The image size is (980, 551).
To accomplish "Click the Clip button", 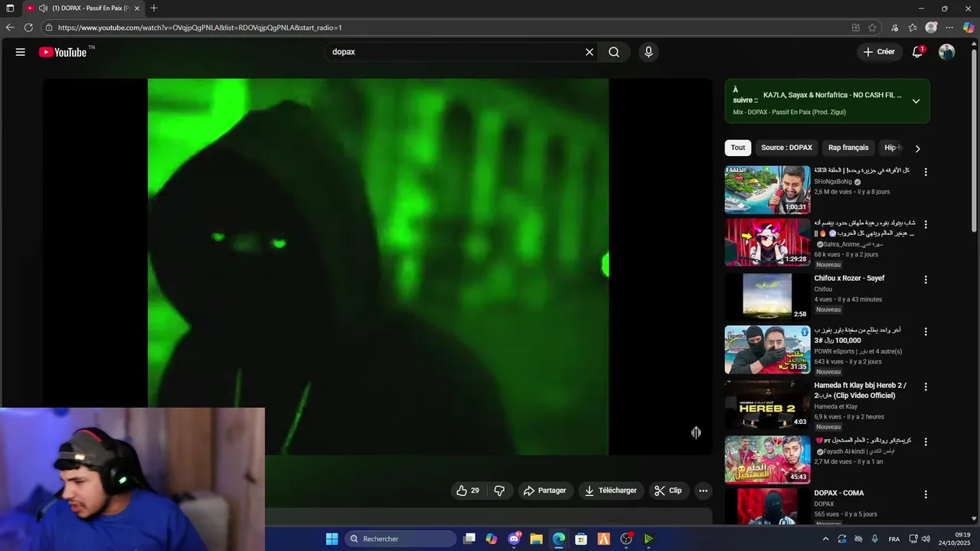I will click(668, 491).
